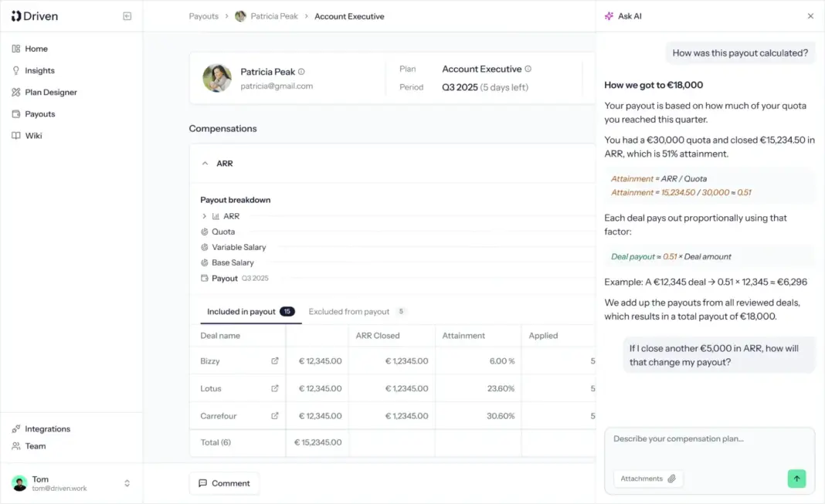The height and width of the screenshot is (504, 825).
Task: Click the Comment button
Action: 224,483
